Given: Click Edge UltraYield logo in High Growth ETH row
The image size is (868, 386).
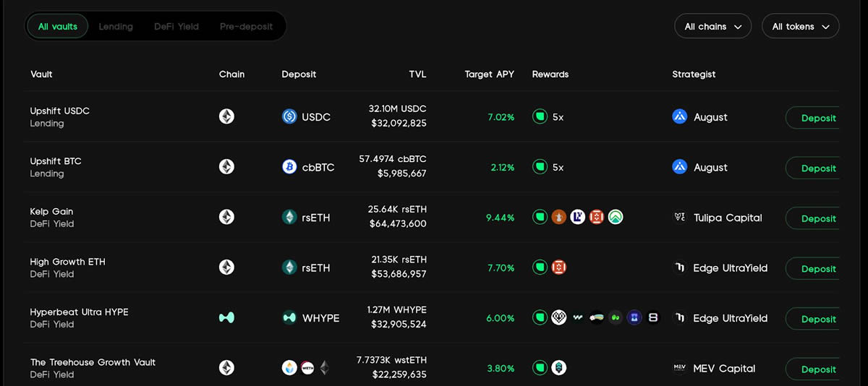Looking at the screenshot, I should tap(679, 267).
